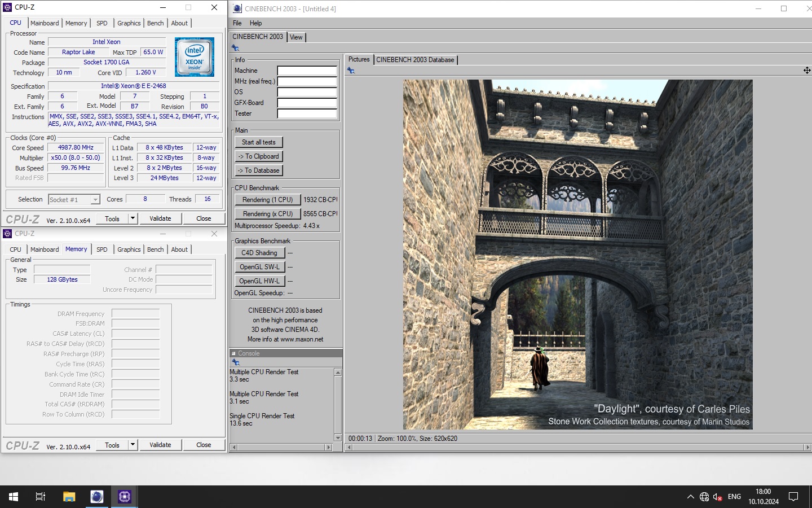
Task: Click Tools button in top CPU-Z window
Action: coord(112,218)
